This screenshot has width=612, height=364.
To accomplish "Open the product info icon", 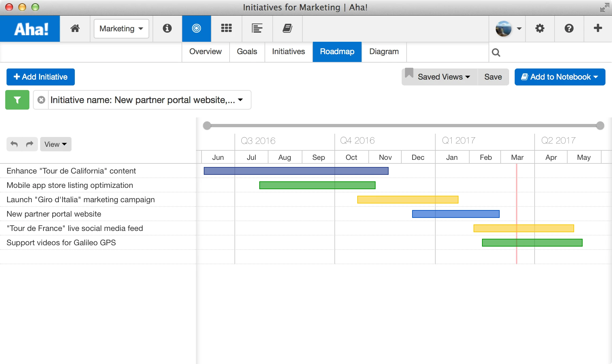I will (167, 28).
